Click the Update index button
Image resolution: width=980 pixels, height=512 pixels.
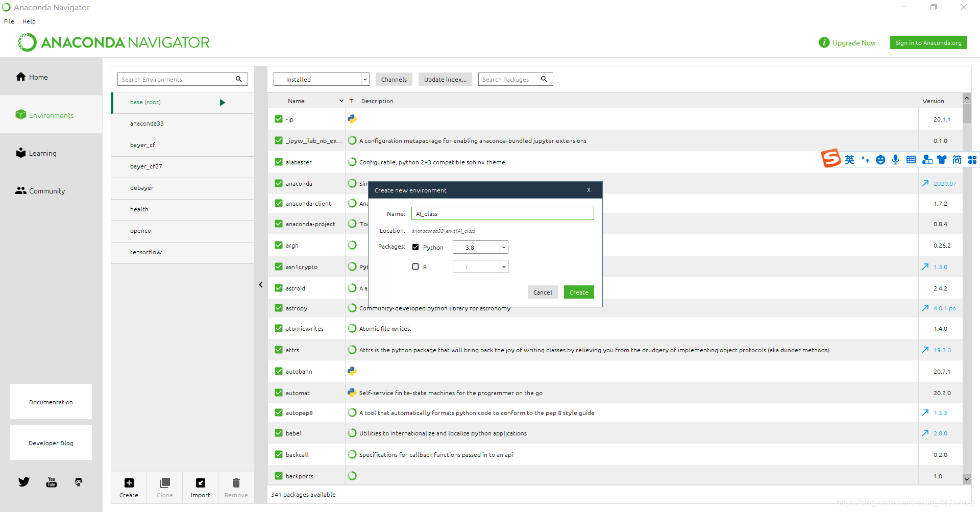445,79
